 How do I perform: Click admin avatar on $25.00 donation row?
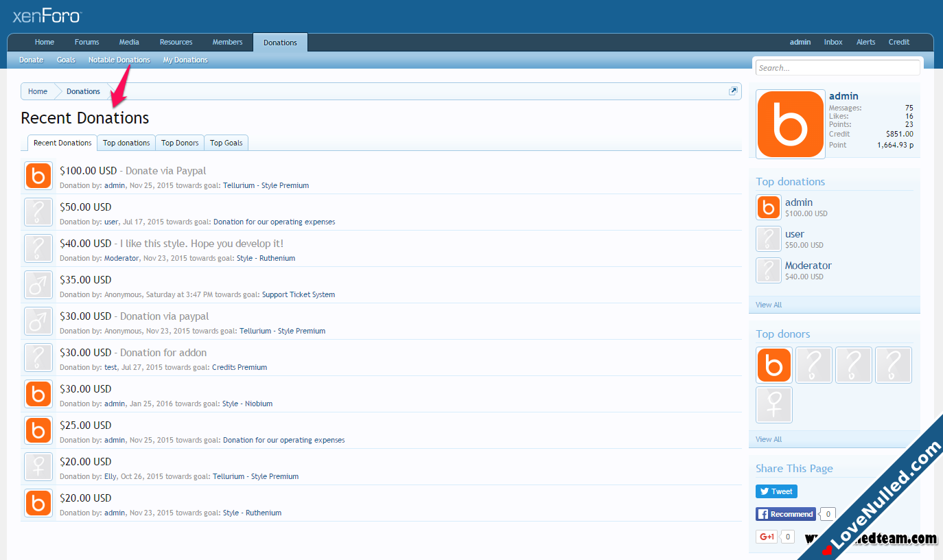(x=38, y=431)
